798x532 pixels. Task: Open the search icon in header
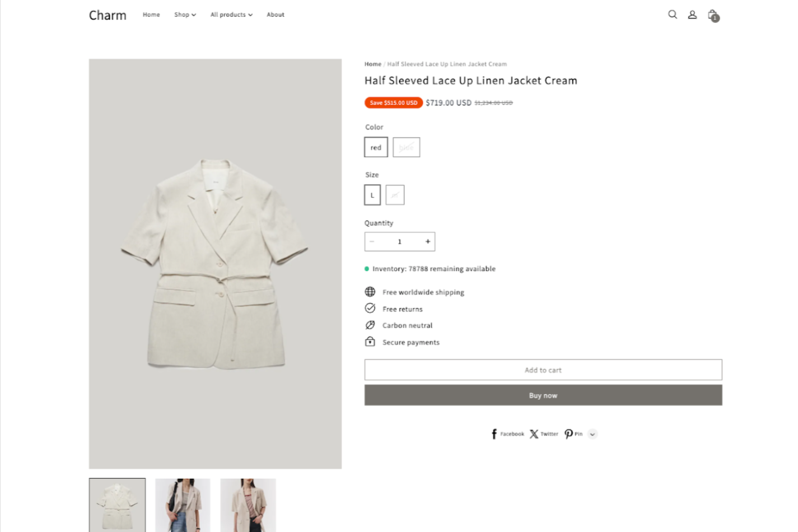(672, 15)
